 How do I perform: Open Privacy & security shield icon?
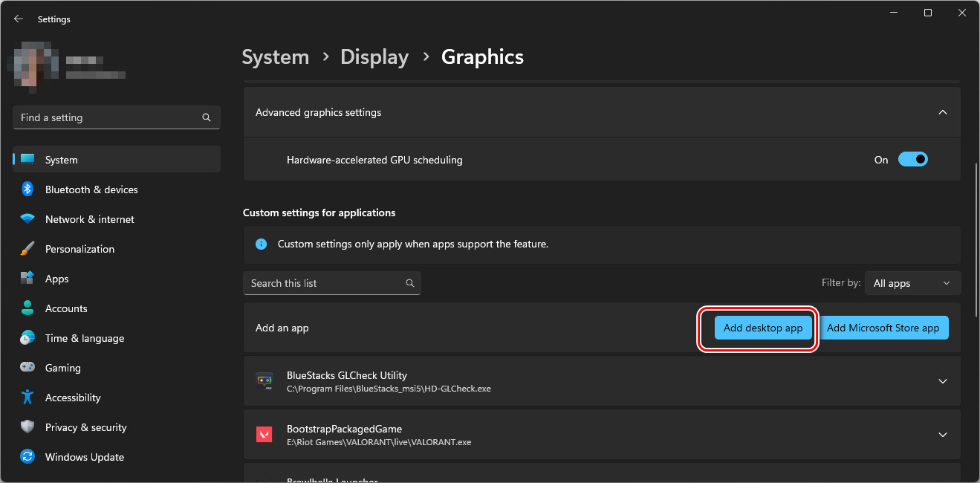27,427
